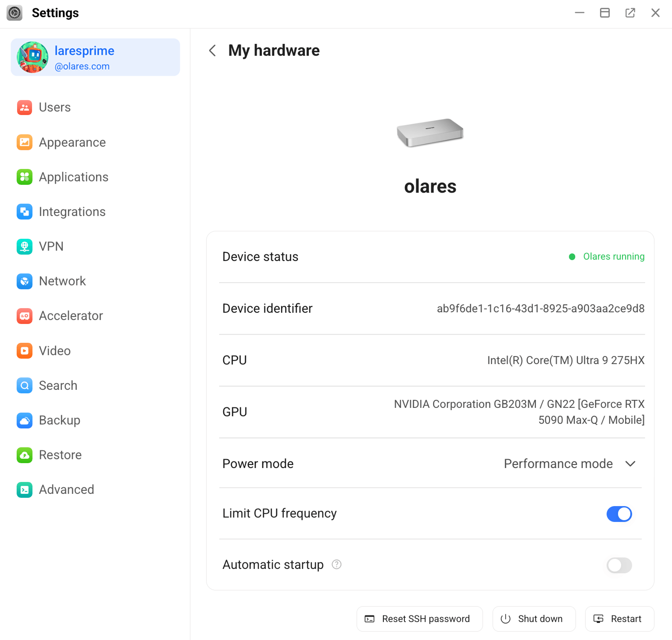Click the Intel Core Ultra 9 275HX text
Screen dimensions: 672x640
566,360
